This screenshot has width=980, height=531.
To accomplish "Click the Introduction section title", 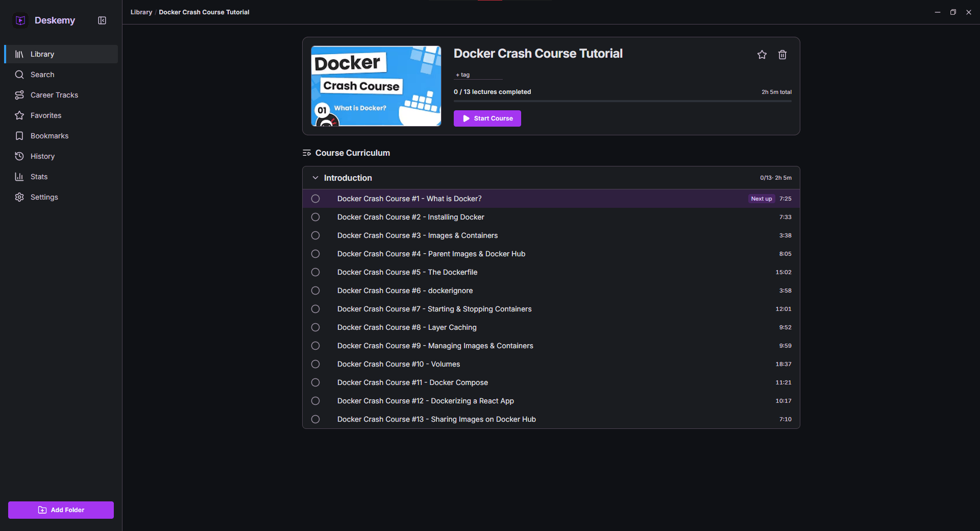I will (348, 178).
